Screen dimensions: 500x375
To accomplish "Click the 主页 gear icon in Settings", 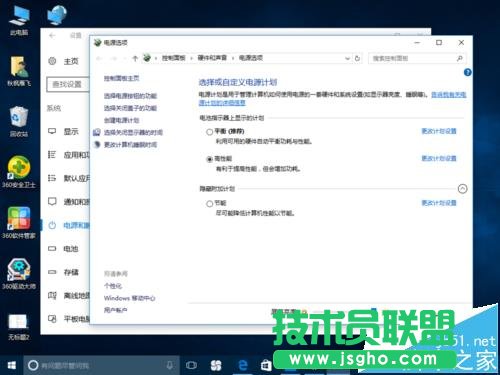I will coord(52,61).
